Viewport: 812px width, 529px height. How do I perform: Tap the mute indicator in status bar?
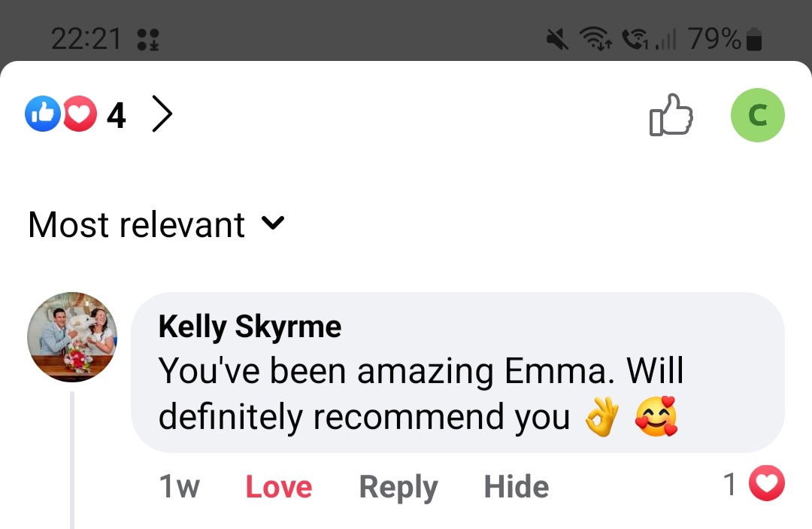click(x=557, y=39)
